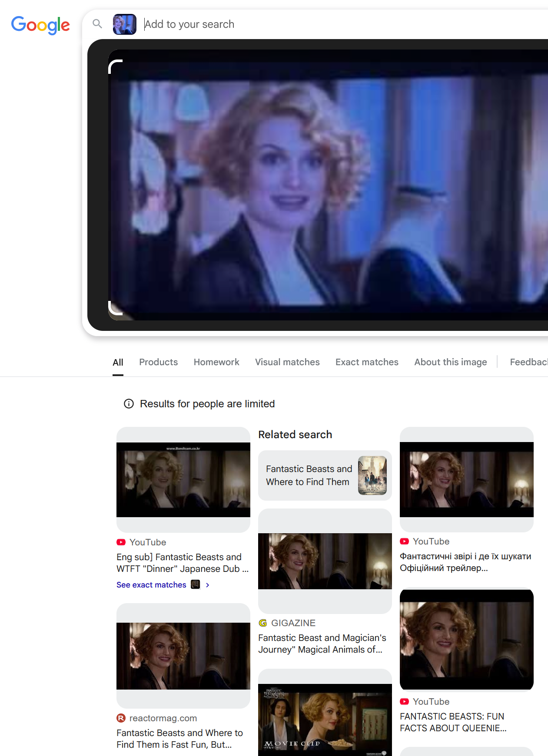Click the GIGAZINE site icon

coord(263,623)
